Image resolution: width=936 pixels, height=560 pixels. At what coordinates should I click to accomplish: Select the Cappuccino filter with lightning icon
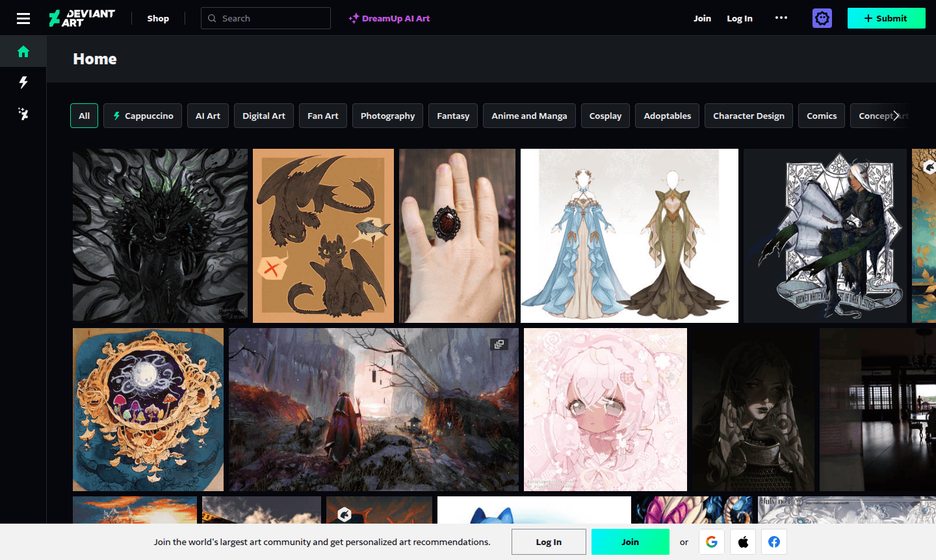(142, 115)
